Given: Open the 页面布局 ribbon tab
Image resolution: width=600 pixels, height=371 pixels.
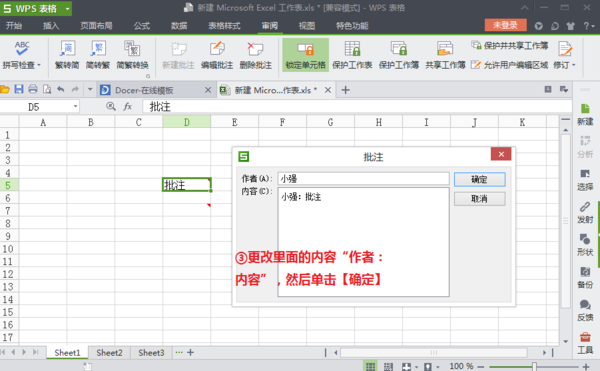Looking at the screenshot, I should 96,26.
